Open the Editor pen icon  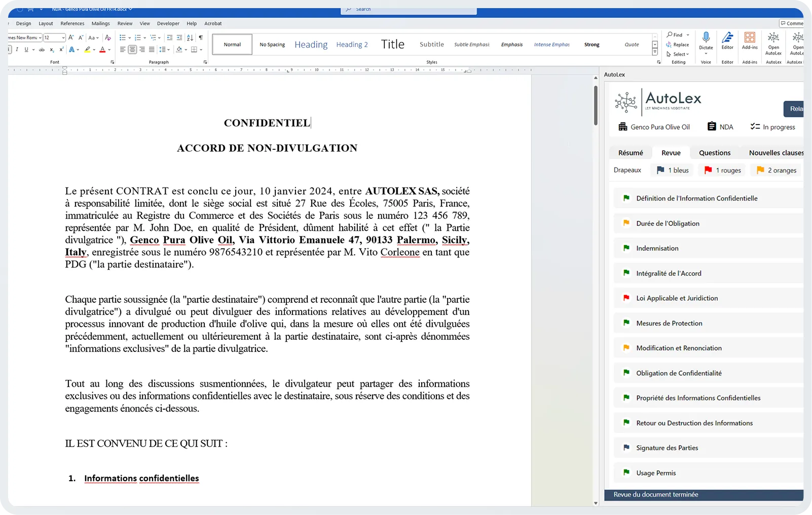[x=727, y=37]
